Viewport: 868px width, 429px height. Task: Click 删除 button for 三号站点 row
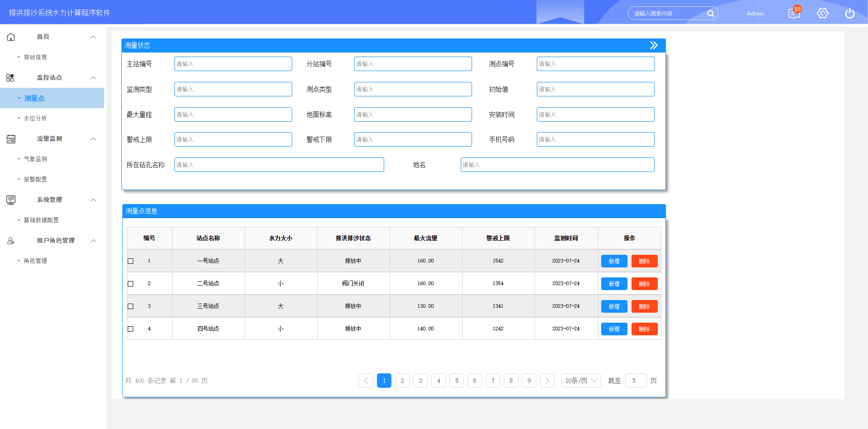coord(645,306)
